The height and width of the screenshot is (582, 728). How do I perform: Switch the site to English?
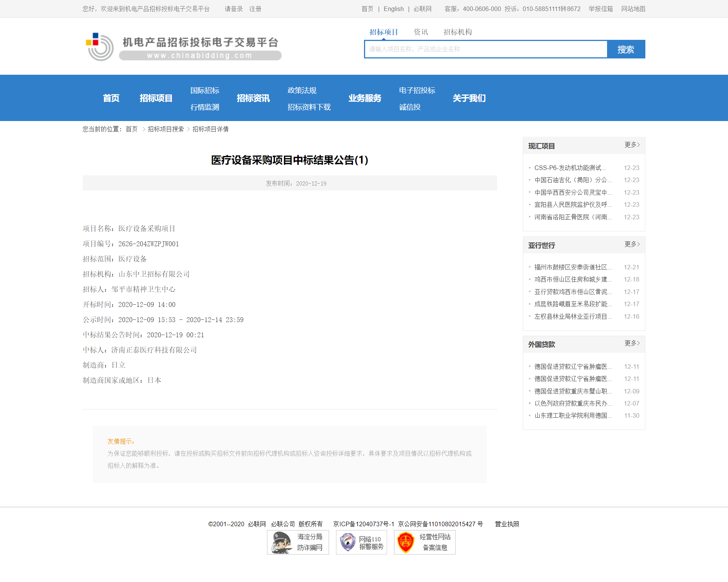pyautogui.click(x=393, y=9)
